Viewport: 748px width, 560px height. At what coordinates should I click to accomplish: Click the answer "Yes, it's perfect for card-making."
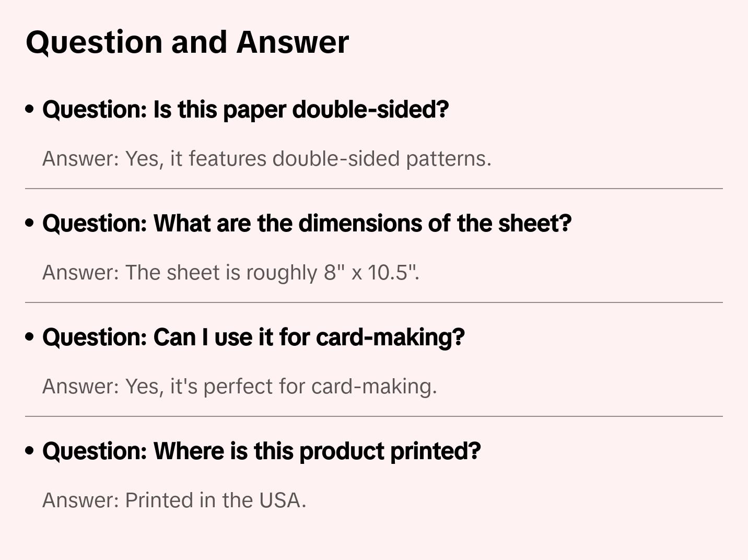click(x=239, y=387)
